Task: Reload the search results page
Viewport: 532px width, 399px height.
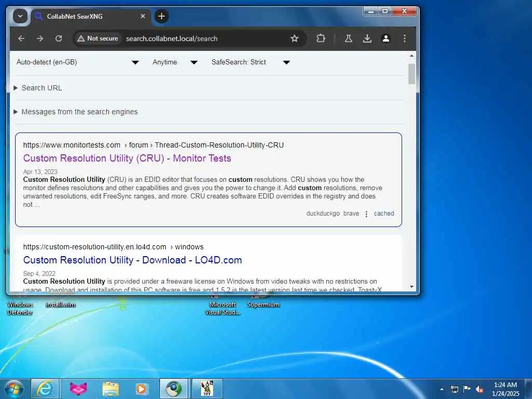Action: pos(59,38)
